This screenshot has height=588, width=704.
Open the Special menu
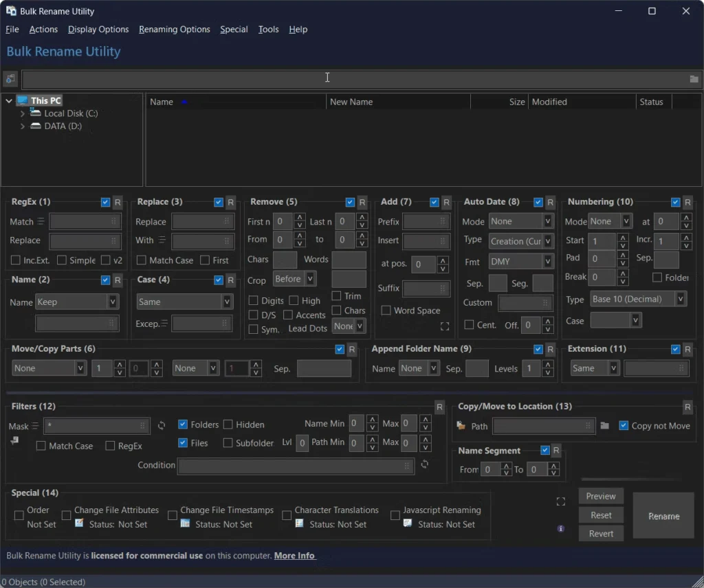[234, 30]
